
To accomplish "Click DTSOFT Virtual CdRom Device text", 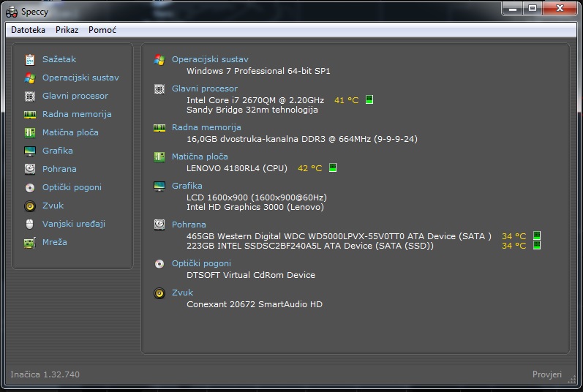I will point(251,274).
